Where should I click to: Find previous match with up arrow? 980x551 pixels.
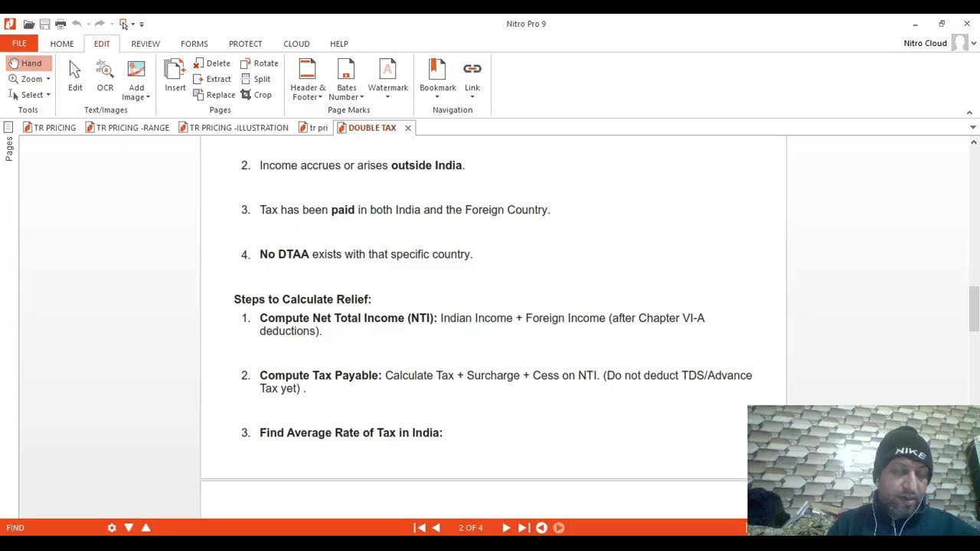[x=145, y=527]
